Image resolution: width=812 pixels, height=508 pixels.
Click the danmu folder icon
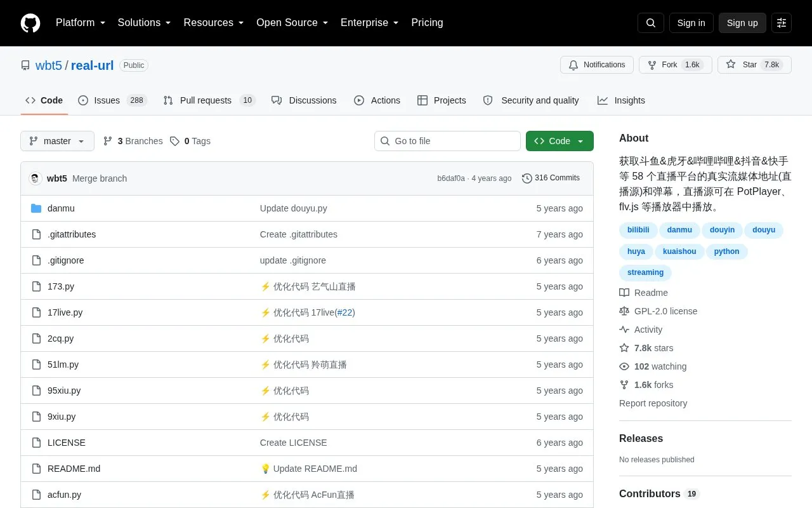(36, 208)
